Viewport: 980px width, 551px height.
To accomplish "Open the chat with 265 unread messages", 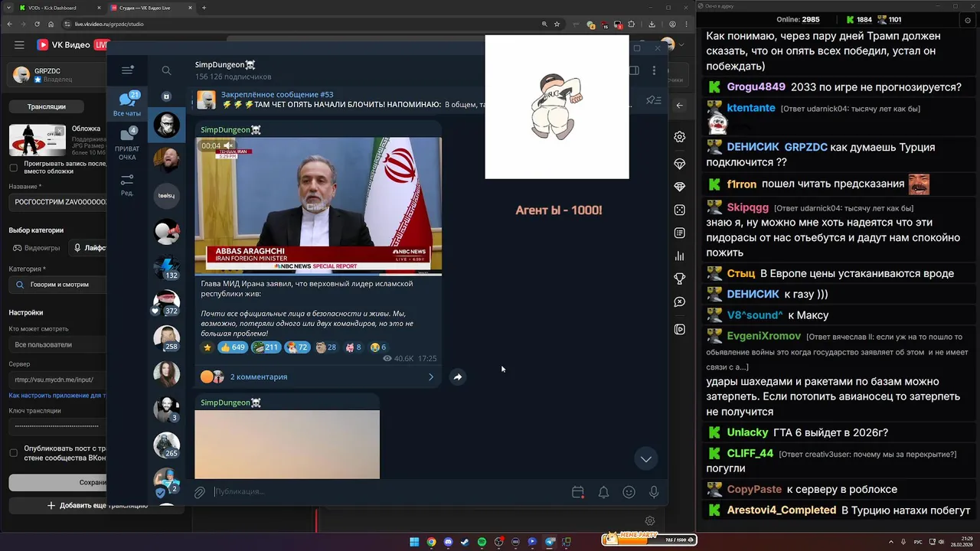I will point(167,445).
